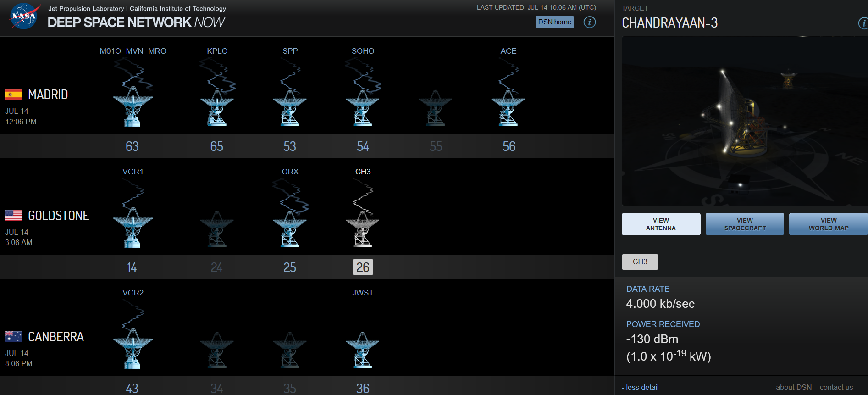Click the NASA logo
This screenshot has height=395, width=868.
(24, 16)
